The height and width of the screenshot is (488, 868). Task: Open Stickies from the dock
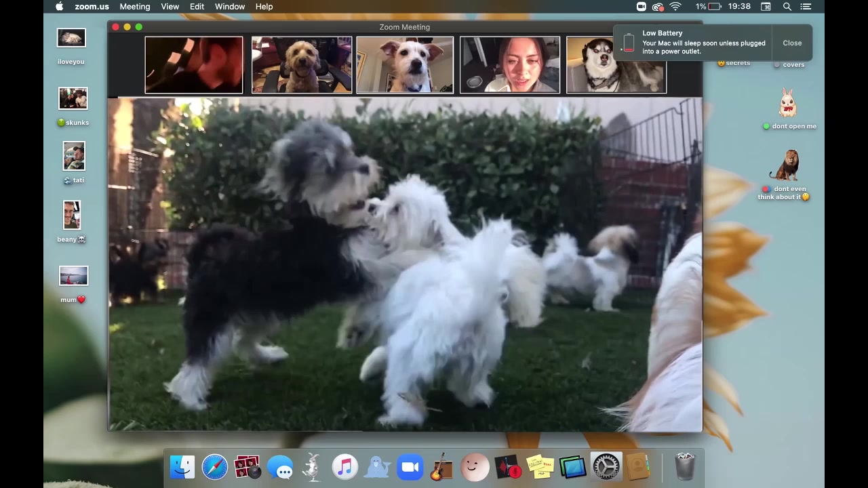[x=540, y=467]
